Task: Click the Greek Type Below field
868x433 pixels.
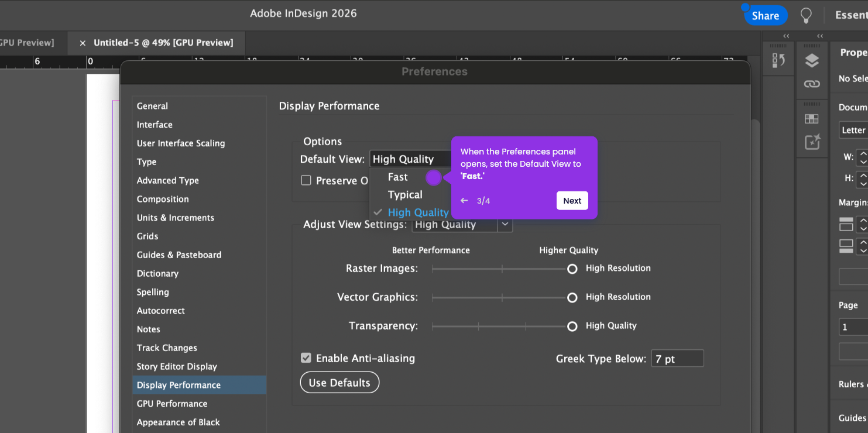Action: coord(677,359)
